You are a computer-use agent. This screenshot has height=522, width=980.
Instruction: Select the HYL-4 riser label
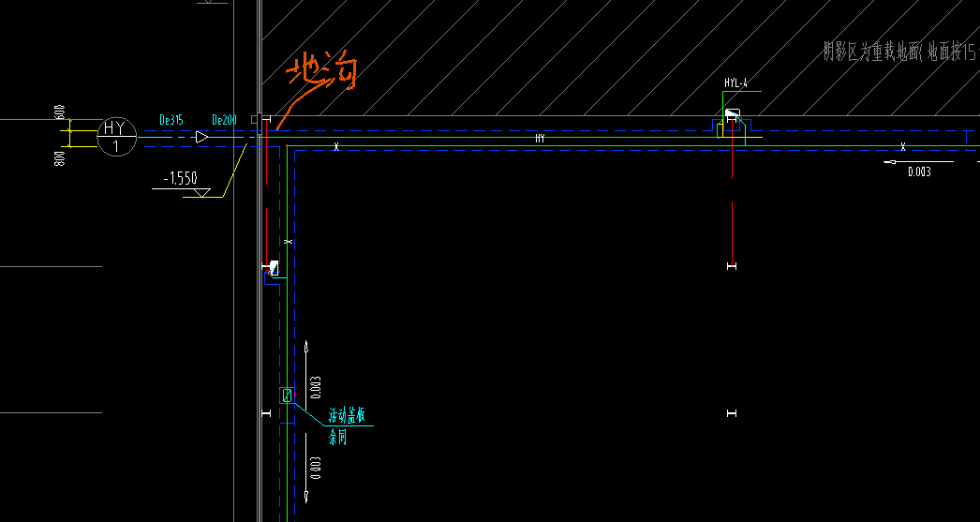[735, 83]
